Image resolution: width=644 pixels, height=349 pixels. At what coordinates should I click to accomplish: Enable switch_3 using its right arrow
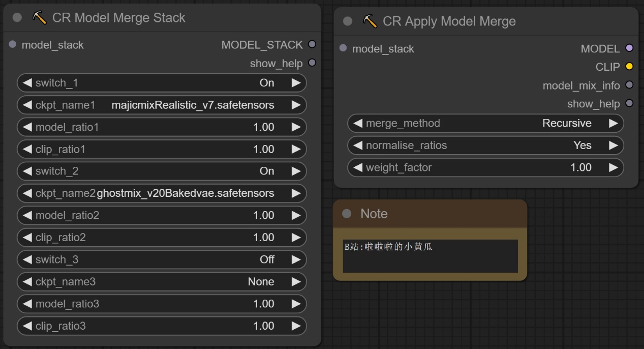click(x=296, y=259)
